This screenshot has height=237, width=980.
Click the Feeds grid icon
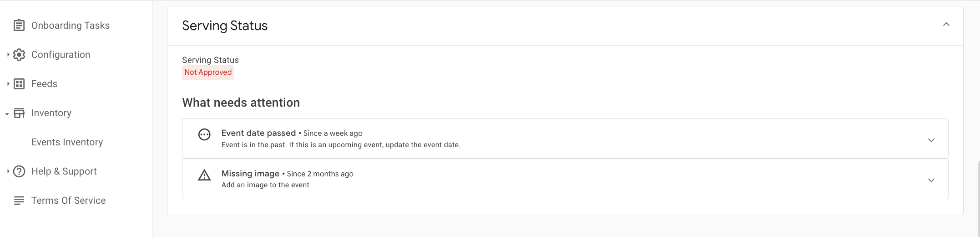tap(19, 84)
